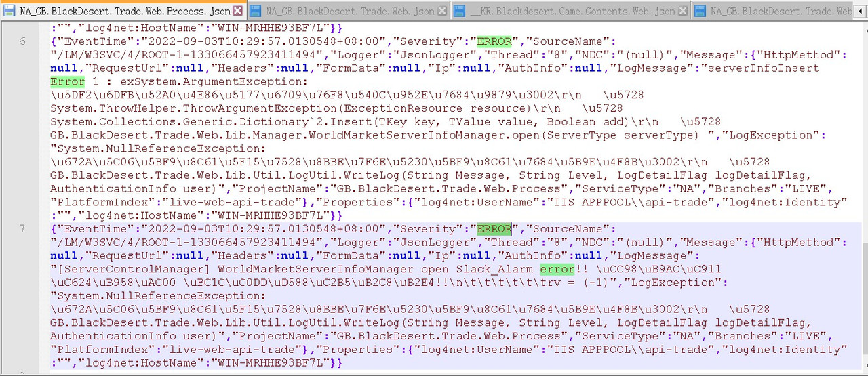Click the highlighted ERROR severity in line 7
Image resolution: width=868 pixels, height=376 pixels.
(494, 229)
